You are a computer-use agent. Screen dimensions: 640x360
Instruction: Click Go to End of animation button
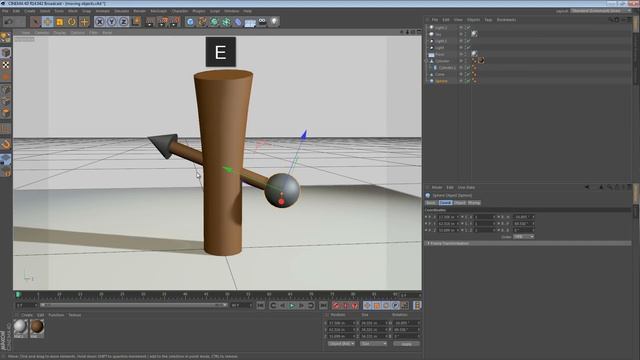click(x=323, y=305)
